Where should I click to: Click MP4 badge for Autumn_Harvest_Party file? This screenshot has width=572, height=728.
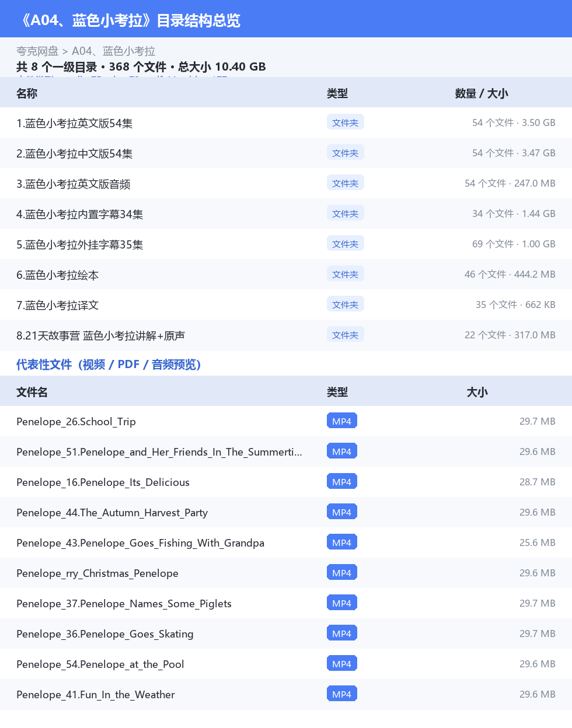coord(341,512)
